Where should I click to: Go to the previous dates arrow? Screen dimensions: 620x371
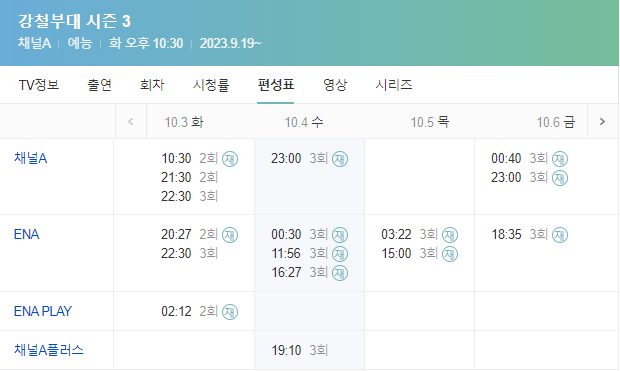[131, 121]
